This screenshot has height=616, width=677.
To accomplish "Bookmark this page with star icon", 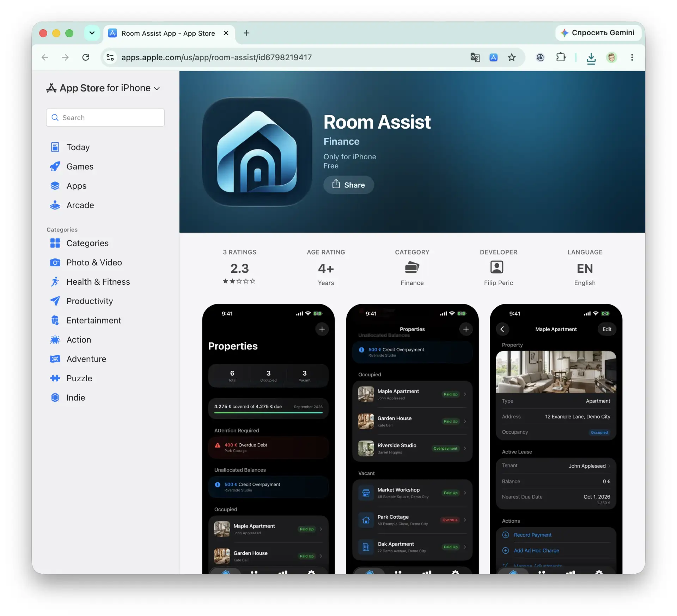I will click(512, 57).
